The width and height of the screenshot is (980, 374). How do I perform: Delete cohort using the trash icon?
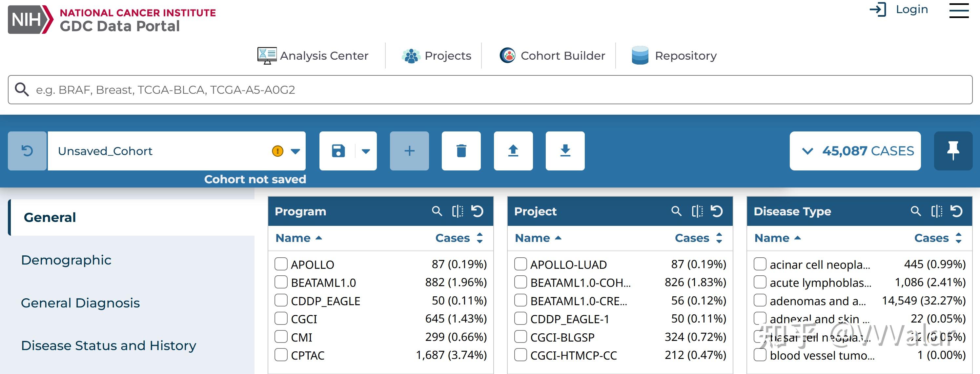[461, 151]
